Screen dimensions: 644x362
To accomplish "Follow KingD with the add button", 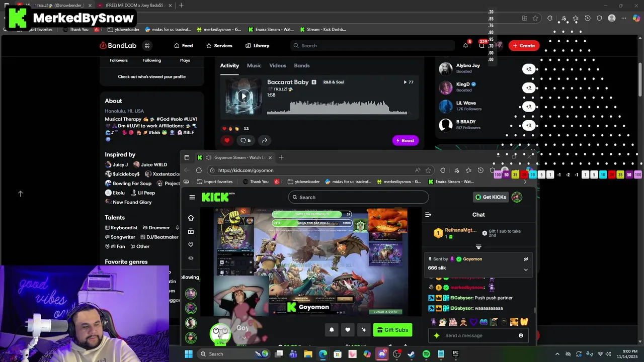I will (x=529, y=87).
